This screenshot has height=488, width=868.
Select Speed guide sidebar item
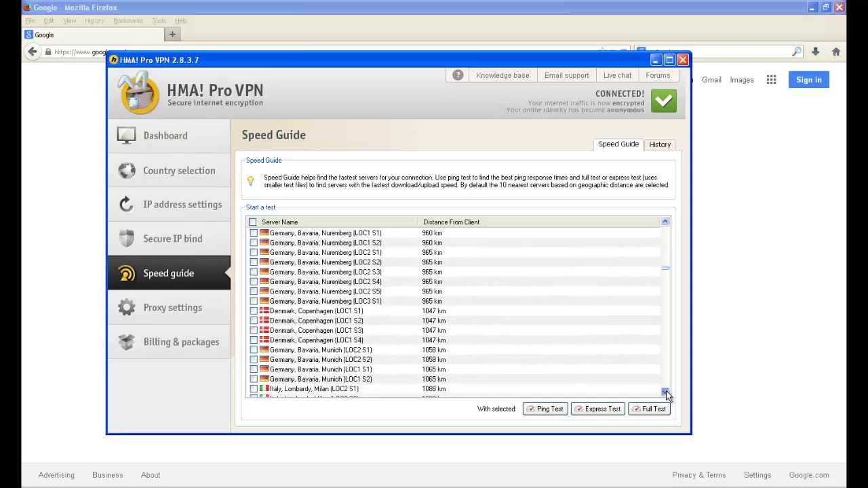pyautogui.click(x=169, y=273)
